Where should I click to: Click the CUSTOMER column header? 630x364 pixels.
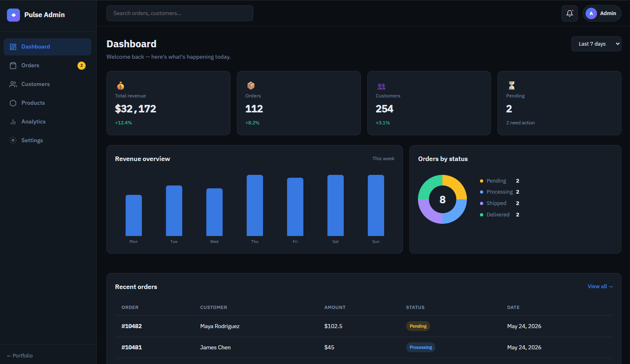tap(214, 307)
